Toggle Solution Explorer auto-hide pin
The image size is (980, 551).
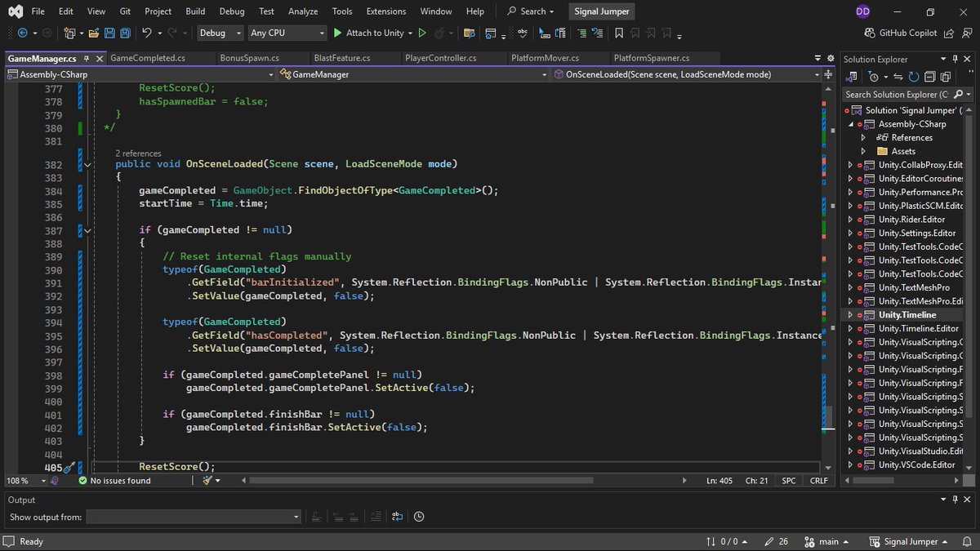(x=955, y=59)
